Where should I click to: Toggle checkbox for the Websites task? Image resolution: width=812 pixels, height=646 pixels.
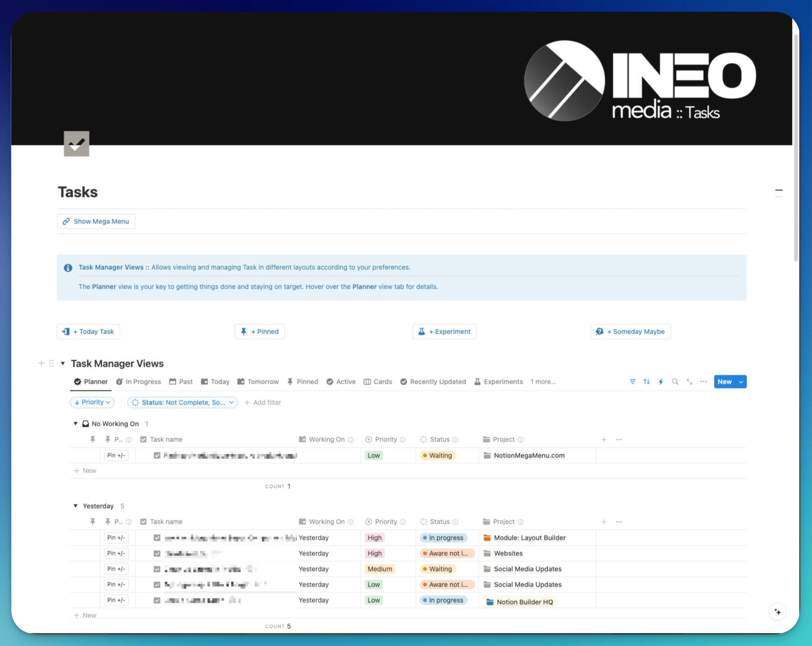point(157,553)
